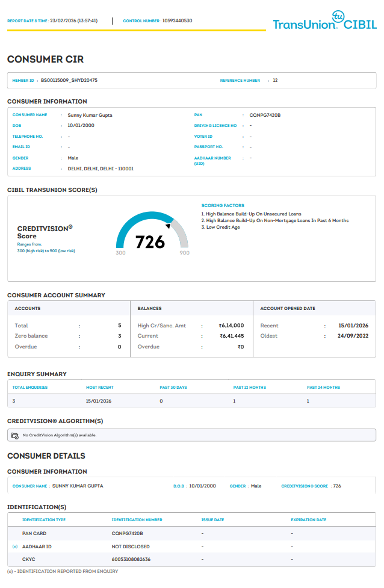Click the ACCOUNT OPENED DATE column heading

click(288, 309)
